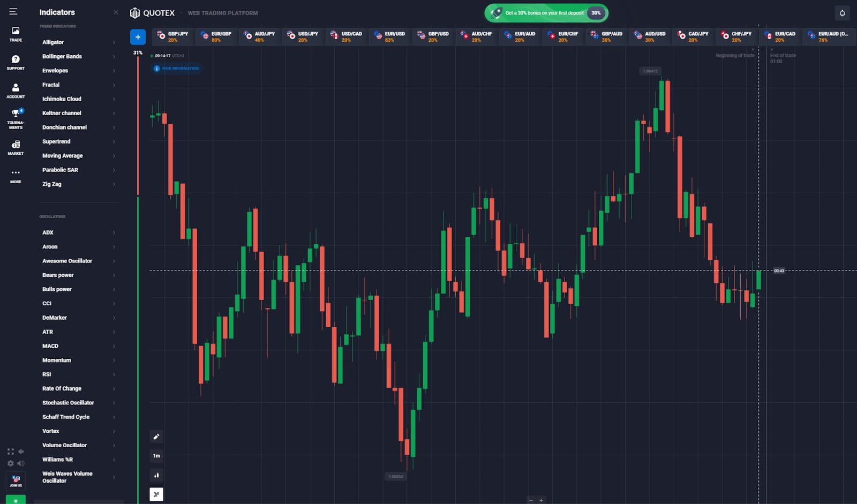Open the Tournaments trophy icon
The height and width of the screenshot is (504, 857).
click(16, 118)
